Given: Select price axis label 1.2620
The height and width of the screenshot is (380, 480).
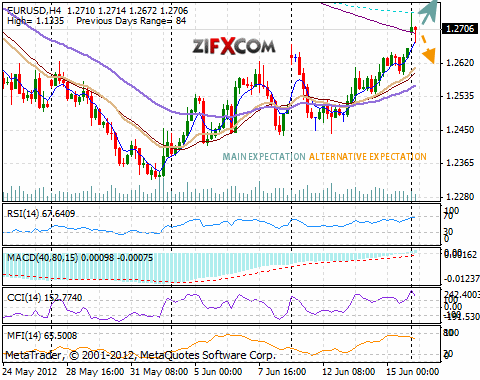Looking at the screenshot, I should pyautogui.click(x=460, y=63).
